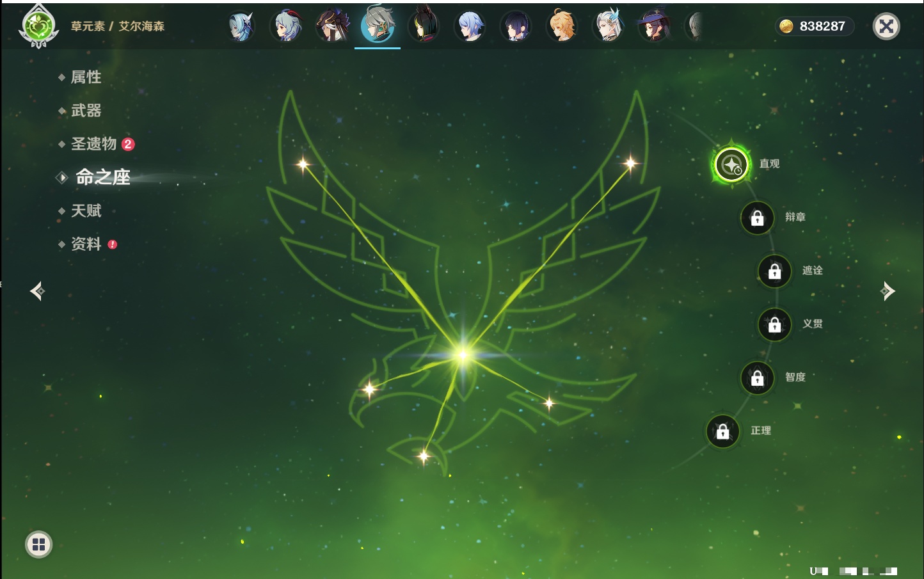
Task: Switch to the blond Traveler portrait
Action: click(562, 26)
